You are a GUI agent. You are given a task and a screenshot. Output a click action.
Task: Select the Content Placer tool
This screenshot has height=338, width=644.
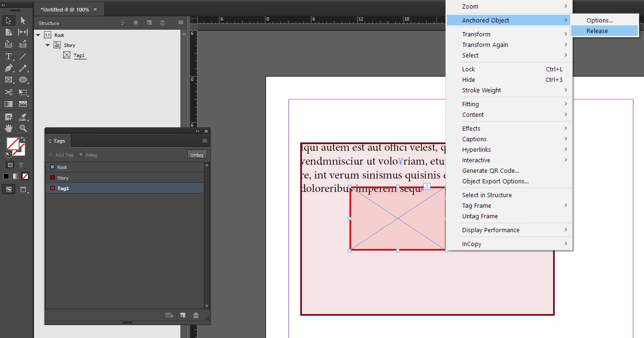click(23, 44)
